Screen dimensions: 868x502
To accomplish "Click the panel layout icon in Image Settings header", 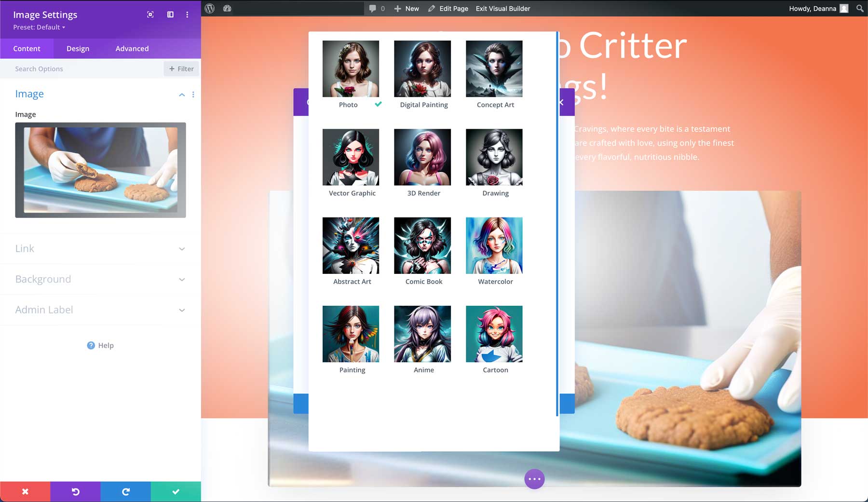I will coord(170,14).
